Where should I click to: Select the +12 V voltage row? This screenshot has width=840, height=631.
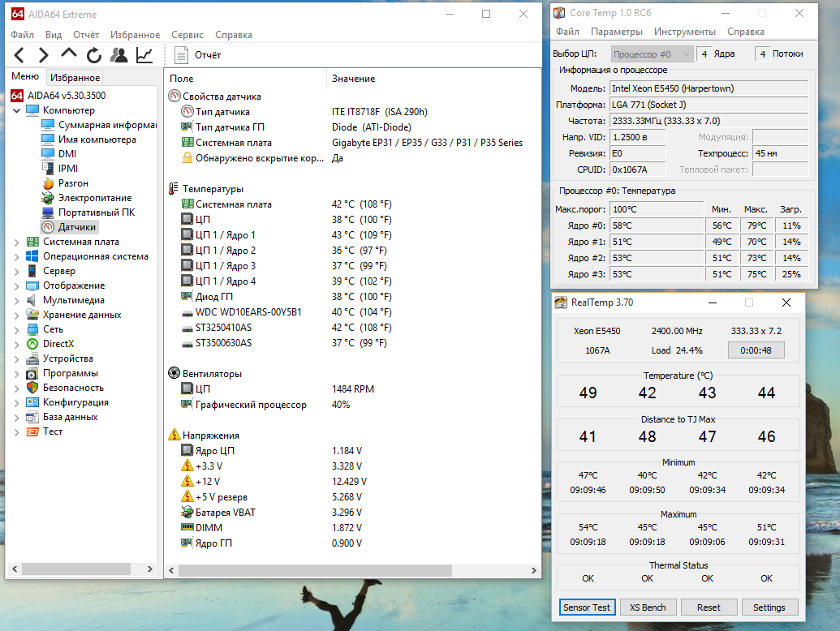[354, 482]
